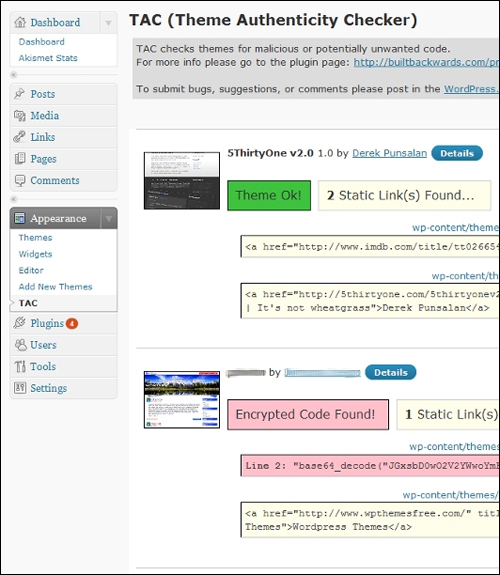Click the Media icon in the sidebar
Viewport: 500px width, 575px height.
click(19, 116)
